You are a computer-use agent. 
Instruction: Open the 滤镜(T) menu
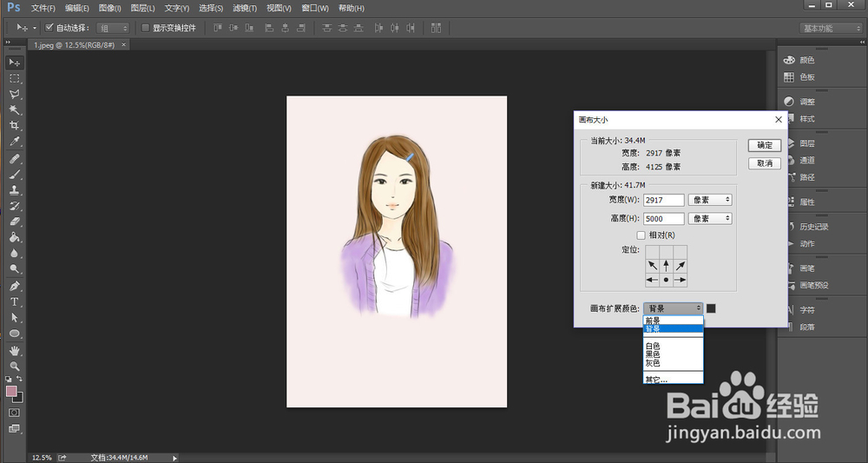245,8
